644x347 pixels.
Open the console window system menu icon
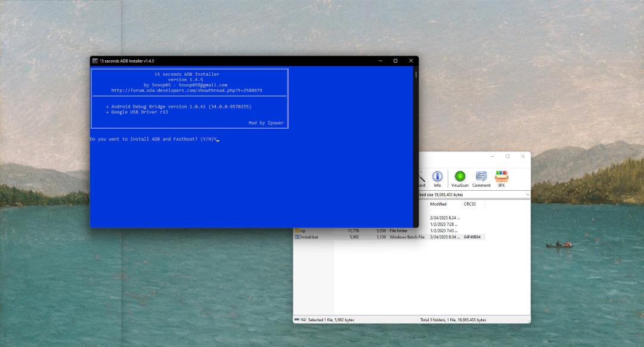(x=95, y=61)
